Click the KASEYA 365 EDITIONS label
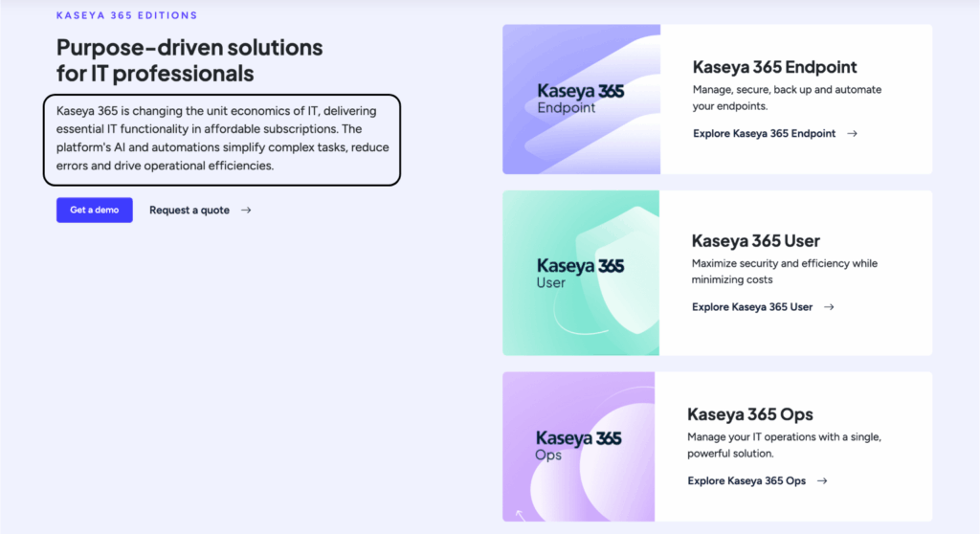The height and width of the screenshot is (534, 980). coord(127,15)
